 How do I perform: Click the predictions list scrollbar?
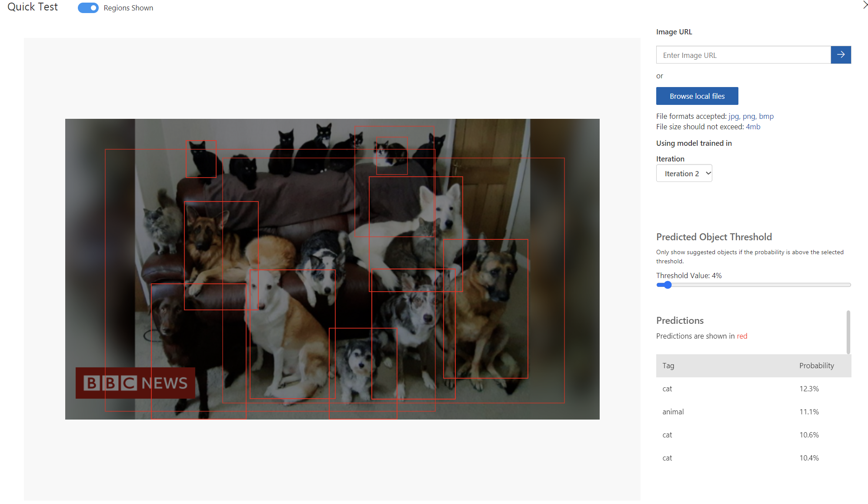pos(848,332)
